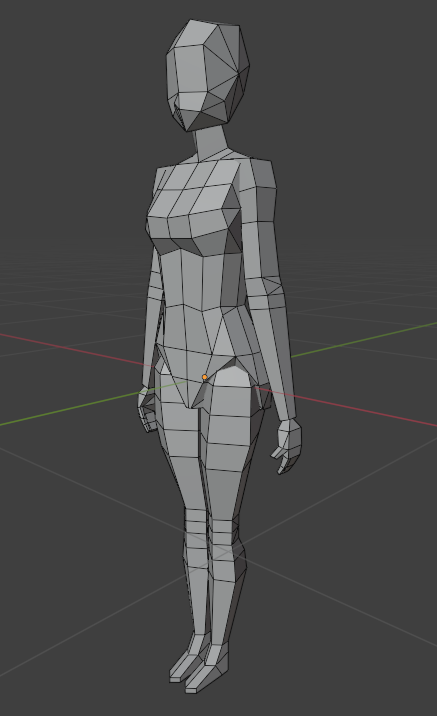The image size is (437, 716).
Task: Click the fully visible hand with curled fingers
Action: point(288,445)
